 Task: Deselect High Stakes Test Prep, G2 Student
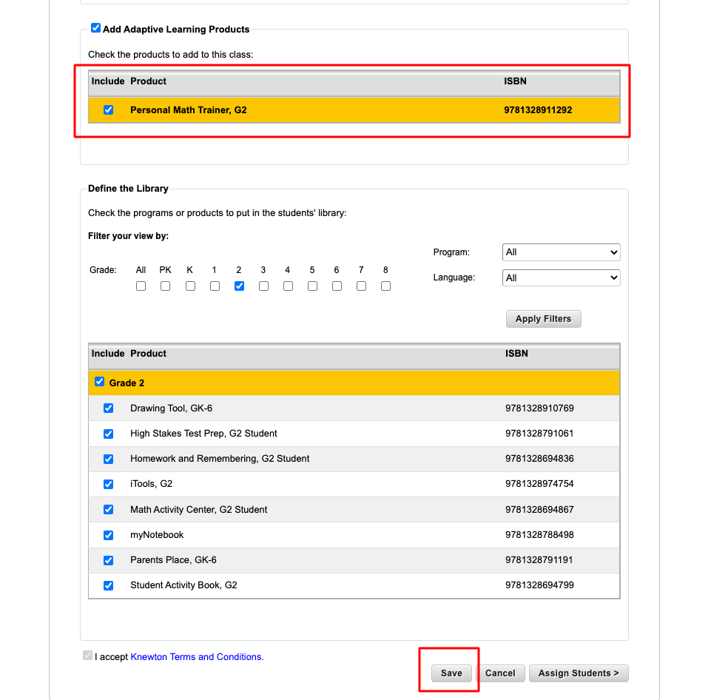108,434
